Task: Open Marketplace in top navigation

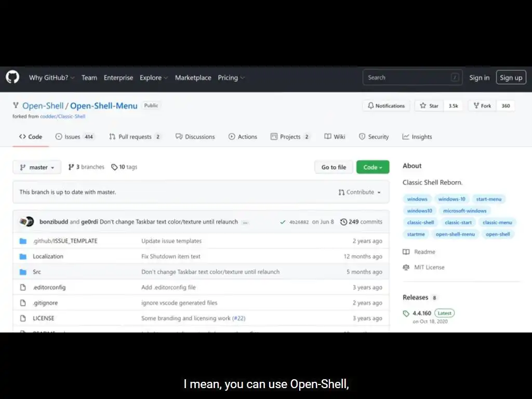Action: click(x=193, y=78)
